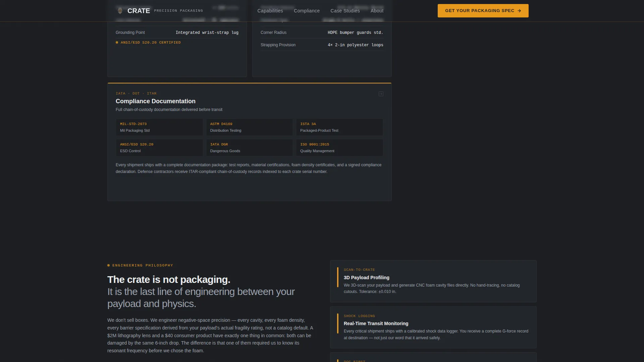Screen dimensions: 644x362
Task: Click the PRECISION PACKAGING tagline
Action: [x=178, y=11]
